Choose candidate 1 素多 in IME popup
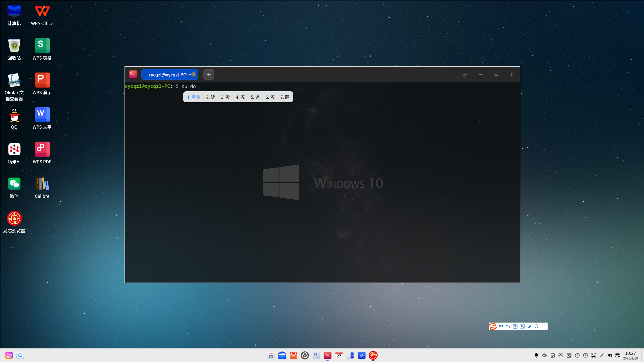644x362 pixels. (194, 97)
